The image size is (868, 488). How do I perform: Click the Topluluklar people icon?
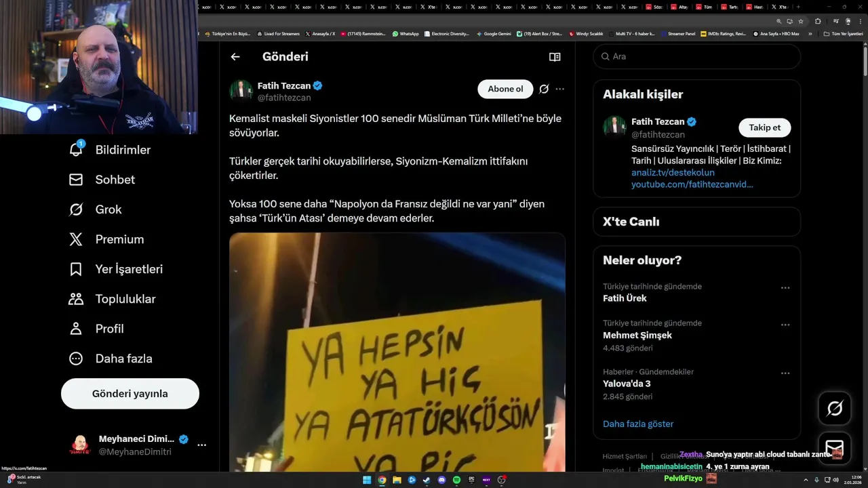(76, 299)
